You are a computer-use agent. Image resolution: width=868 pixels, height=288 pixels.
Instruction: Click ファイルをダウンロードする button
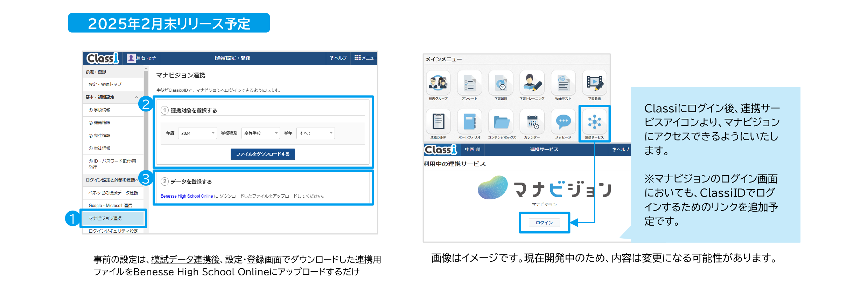tap(262, 154)
